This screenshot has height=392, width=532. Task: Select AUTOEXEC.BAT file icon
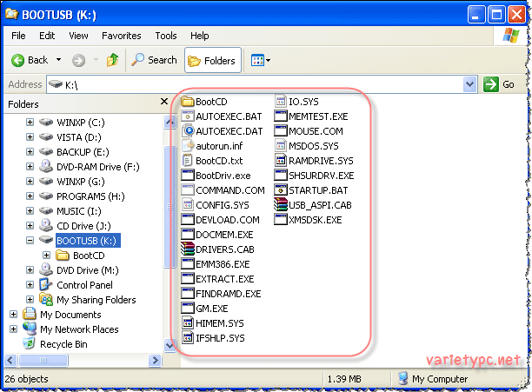(187, 116)
